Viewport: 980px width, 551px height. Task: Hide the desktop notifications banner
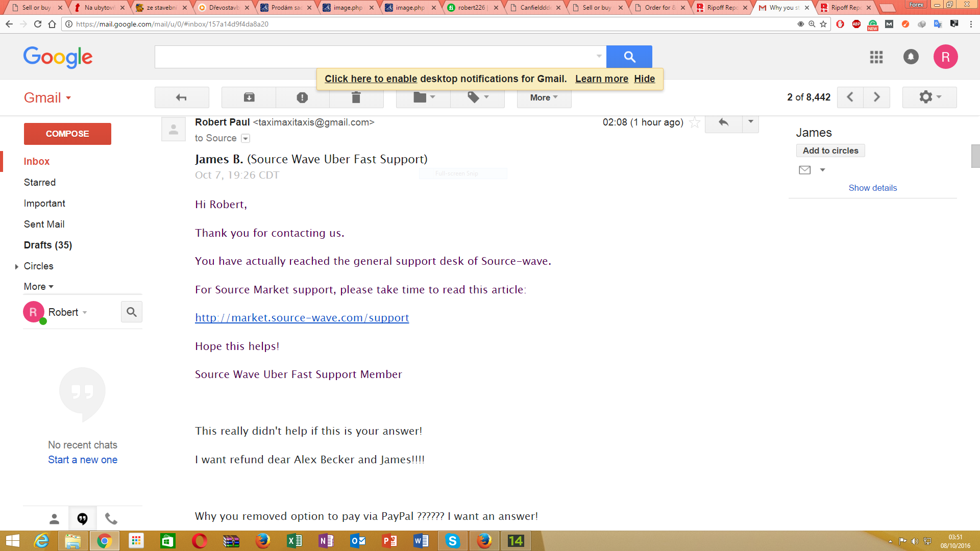click(645, 79)
